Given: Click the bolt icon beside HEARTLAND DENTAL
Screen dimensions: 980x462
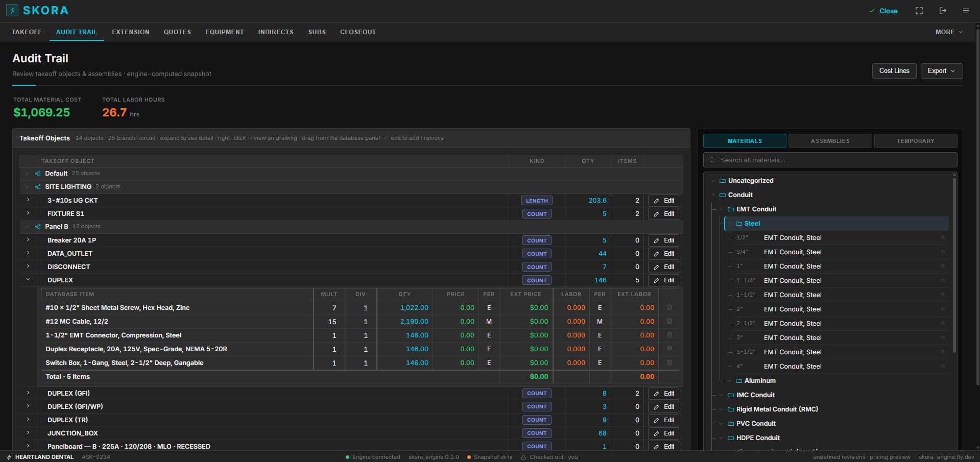Looking at the screenshot, I should coord(9,457).
